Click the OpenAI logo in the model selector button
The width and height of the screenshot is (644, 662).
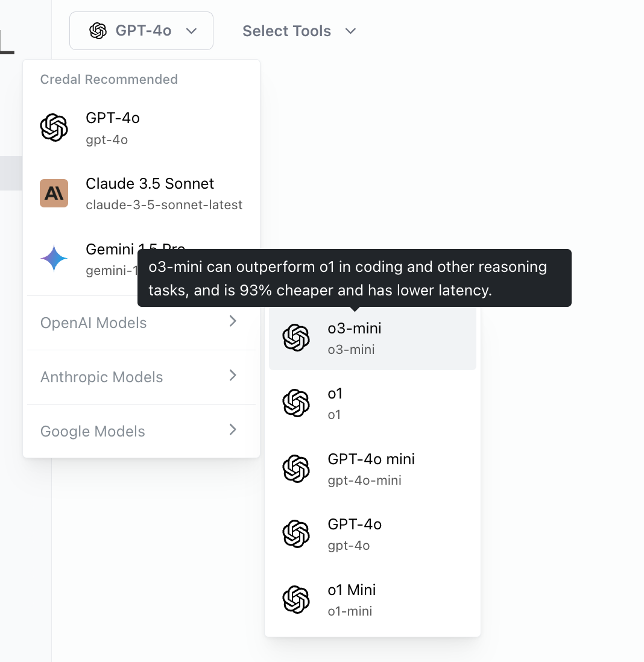click(x=98, y=31)
